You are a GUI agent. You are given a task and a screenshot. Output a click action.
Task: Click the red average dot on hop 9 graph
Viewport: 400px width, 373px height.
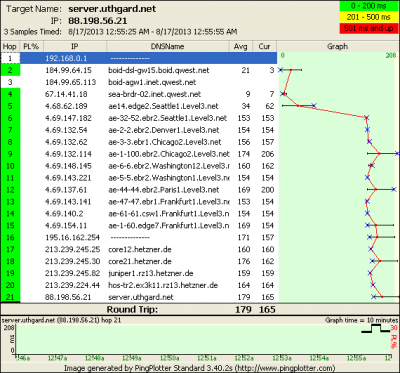click(x=379, y=154)
